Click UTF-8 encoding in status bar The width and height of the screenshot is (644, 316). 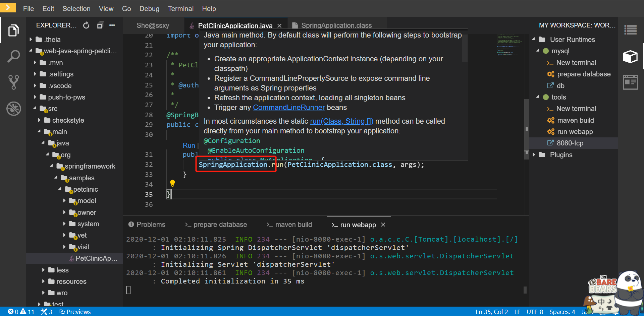pyautogui.click(x=535, y=312)
